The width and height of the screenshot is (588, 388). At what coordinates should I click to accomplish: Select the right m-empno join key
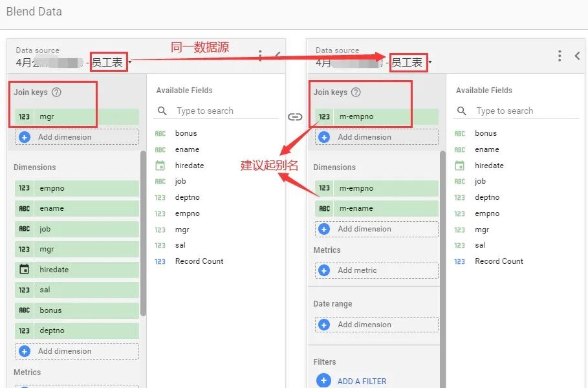pyautogui.click(x=376, y=116)
